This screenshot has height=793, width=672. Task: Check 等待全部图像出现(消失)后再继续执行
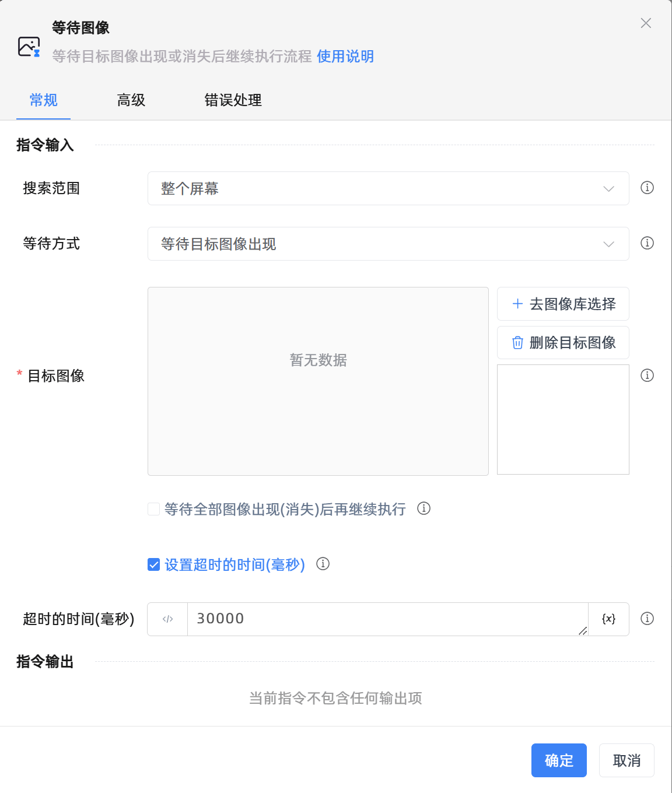coord(153,509)
